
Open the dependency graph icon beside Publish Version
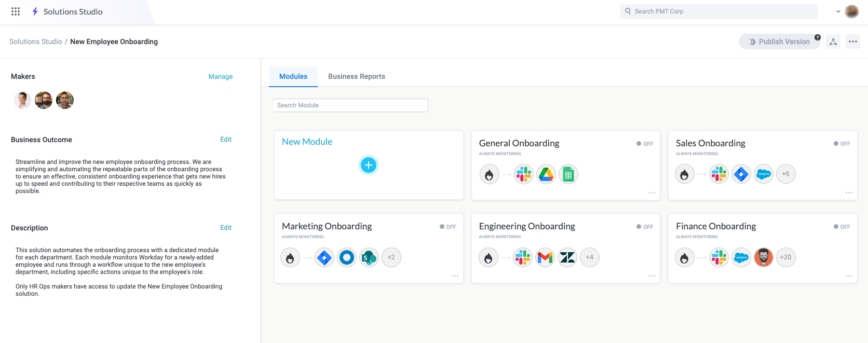point(833,42)
